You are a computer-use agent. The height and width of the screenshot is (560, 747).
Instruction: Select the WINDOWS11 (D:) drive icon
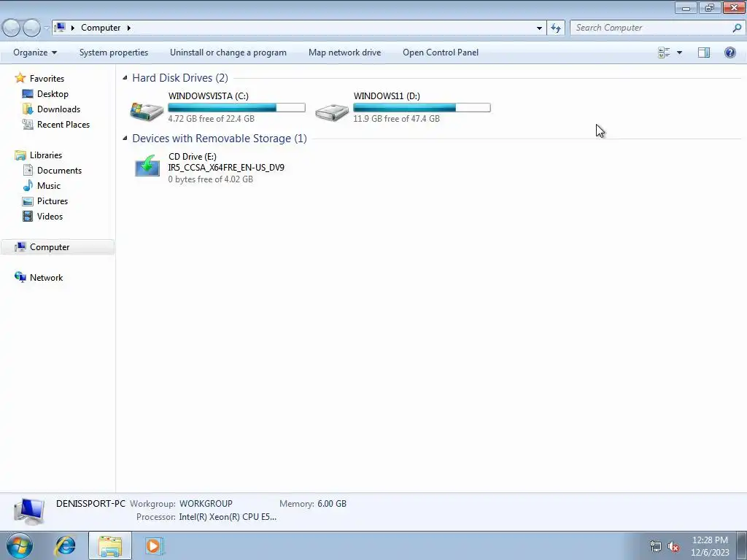(x=332, y=111)
